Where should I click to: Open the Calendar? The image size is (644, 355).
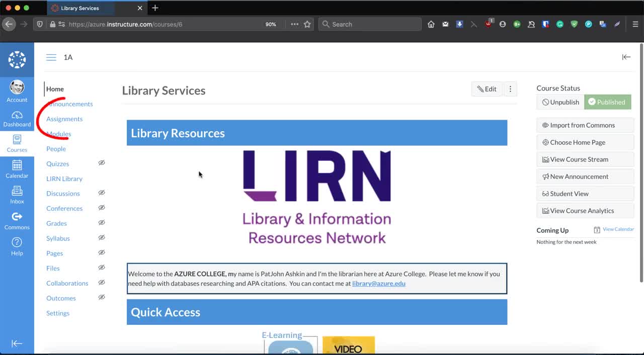tap(17, 169)
